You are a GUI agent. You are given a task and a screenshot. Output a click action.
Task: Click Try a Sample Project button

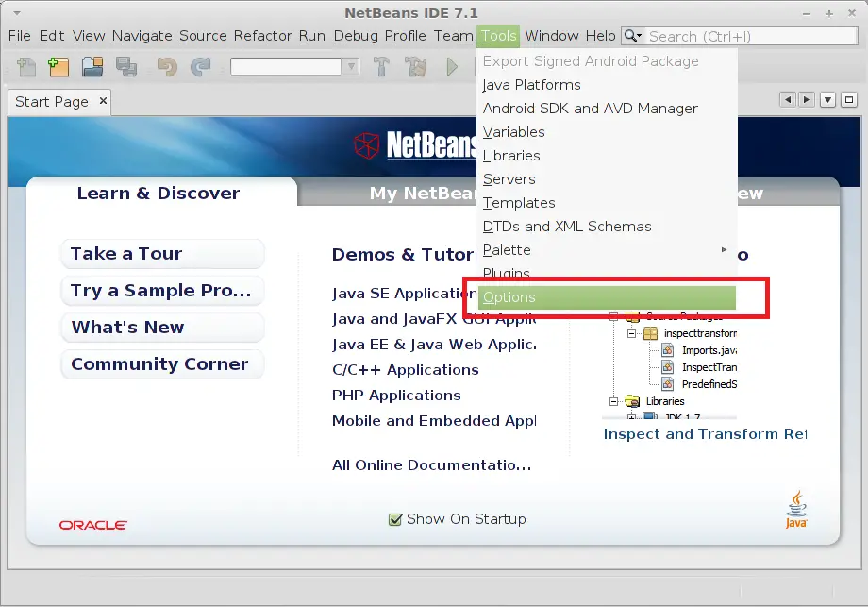[162, 290]
